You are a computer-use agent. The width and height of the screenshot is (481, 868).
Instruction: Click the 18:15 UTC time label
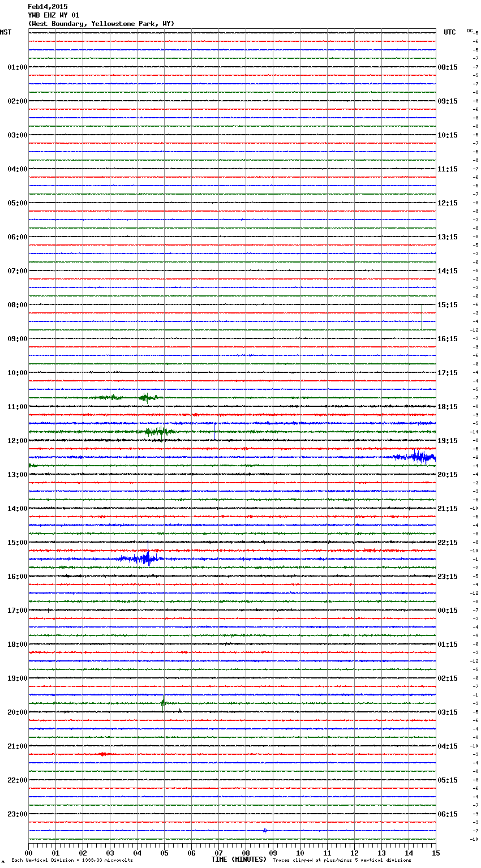[x=448, y=407]
